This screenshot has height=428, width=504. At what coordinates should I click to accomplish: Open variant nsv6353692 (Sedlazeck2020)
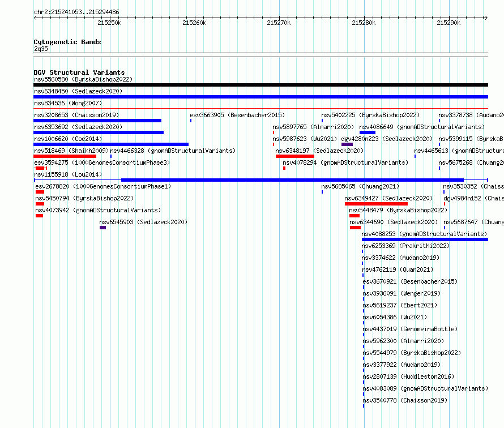point(78,127)
